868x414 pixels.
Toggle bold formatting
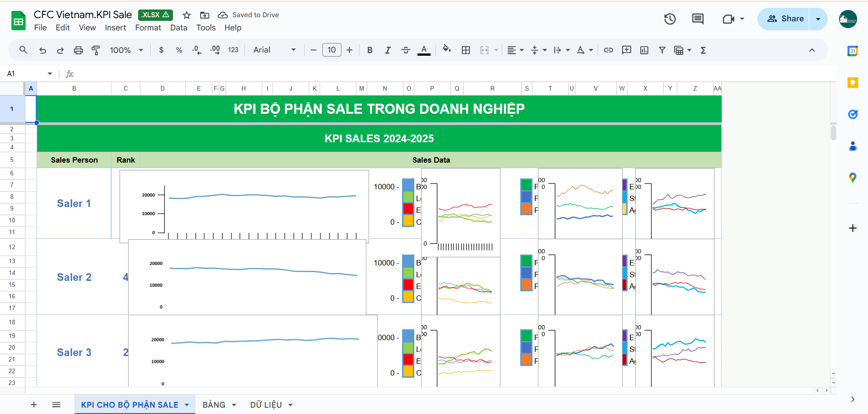(x=370, y=50)
